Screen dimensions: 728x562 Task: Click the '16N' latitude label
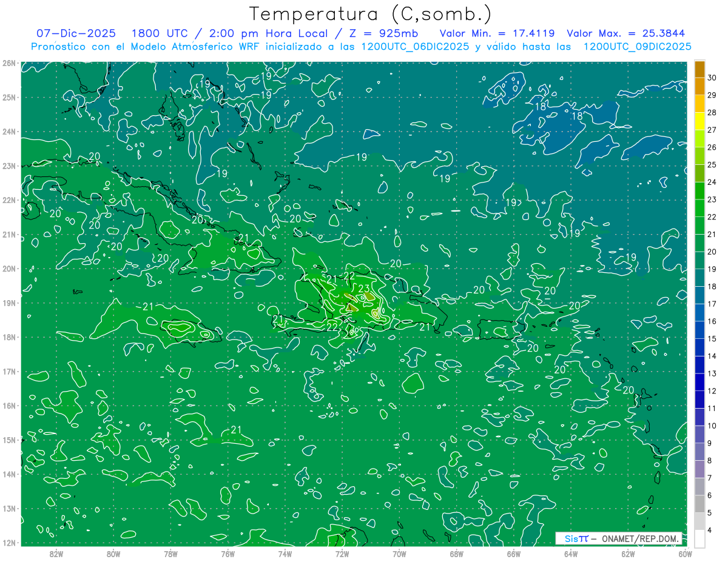click(x=9, y=406)
